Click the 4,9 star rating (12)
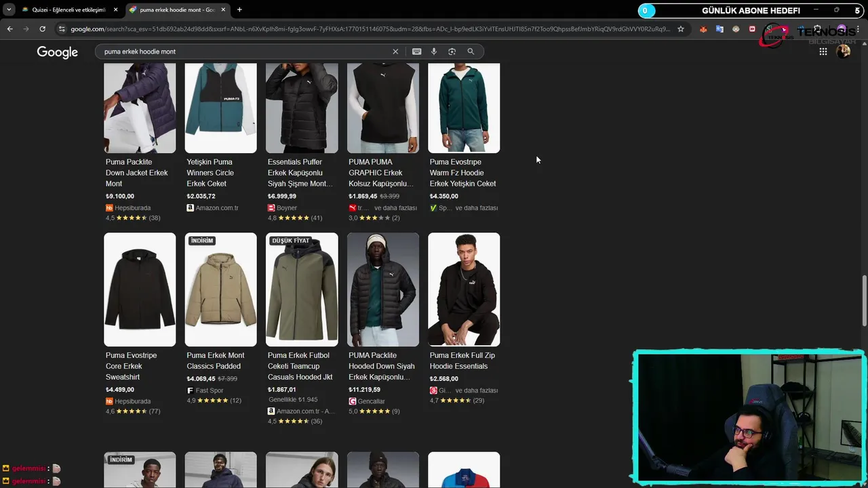868x488 pixels. (214, 401)
